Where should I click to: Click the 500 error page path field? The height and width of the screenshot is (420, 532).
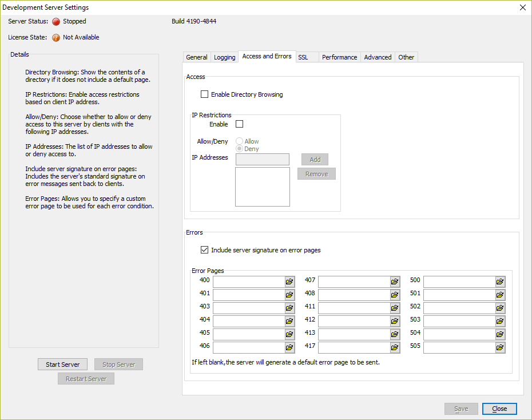[x=459, y=282]
